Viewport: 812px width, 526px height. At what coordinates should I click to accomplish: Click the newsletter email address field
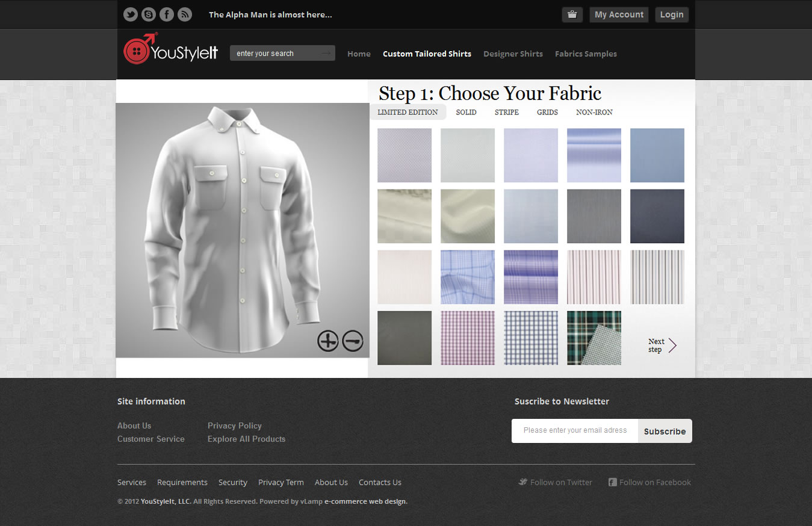tap(574, 430)
